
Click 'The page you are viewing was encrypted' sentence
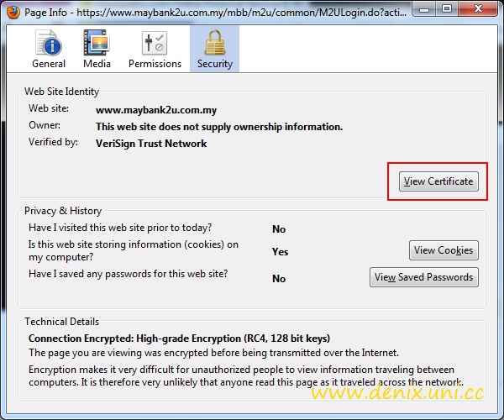213,353
